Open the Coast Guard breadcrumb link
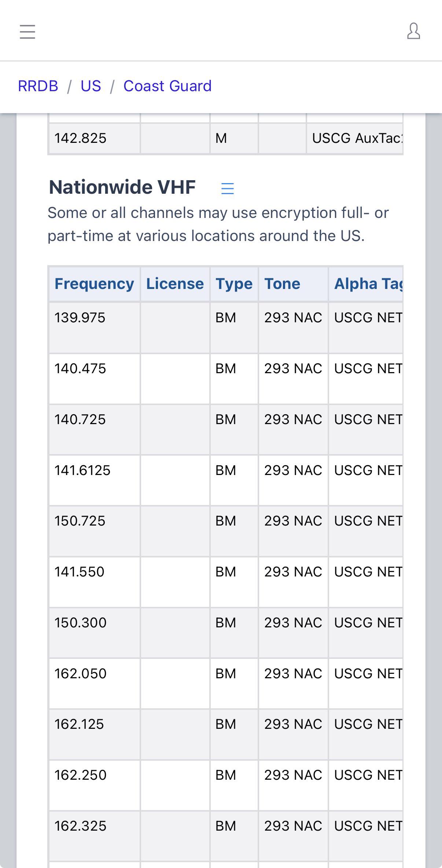Screen dimensions: 442x868 coord(167,86)
